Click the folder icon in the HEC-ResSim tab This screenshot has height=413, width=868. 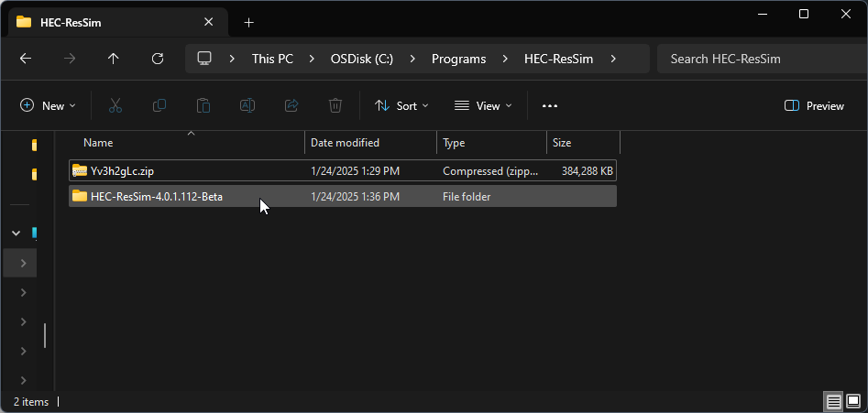[24, 23]
